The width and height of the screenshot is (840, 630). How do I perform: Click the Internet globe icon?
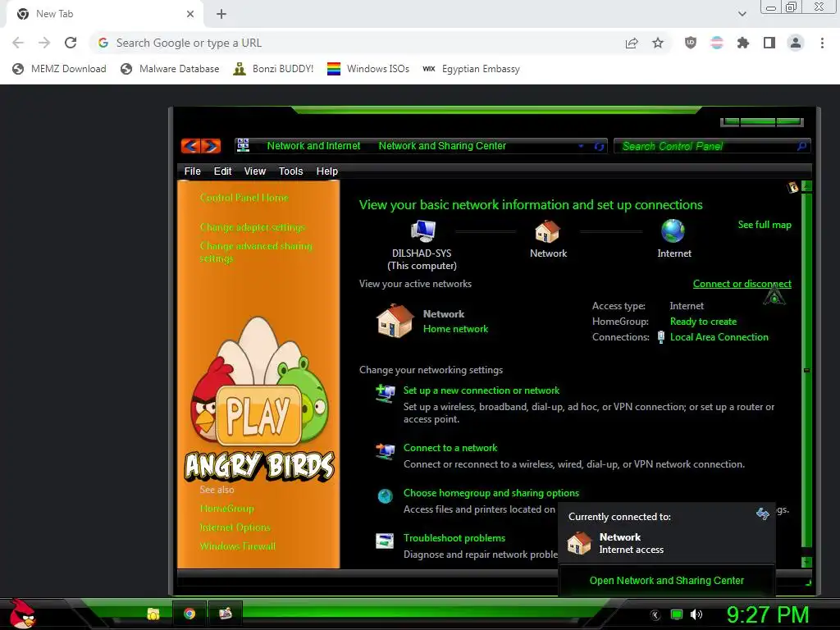(673, 231)
